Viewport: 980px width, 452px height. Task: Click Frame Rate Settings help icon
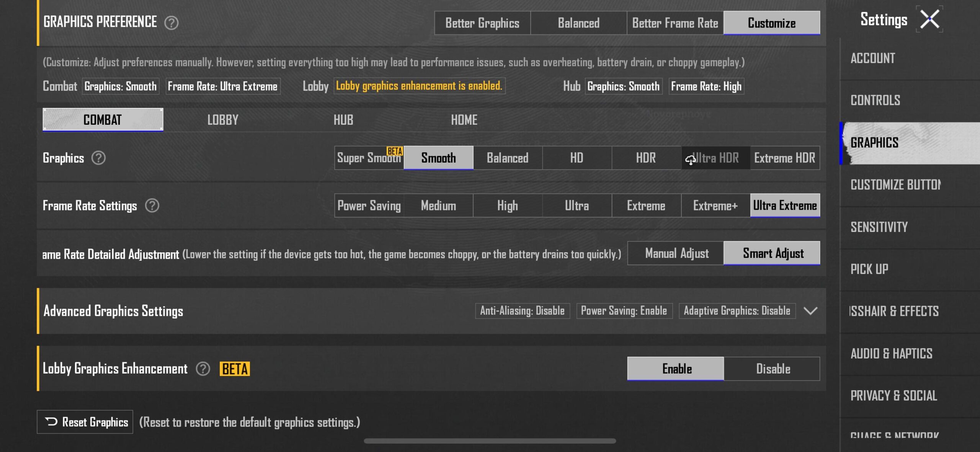coord(152,206)
